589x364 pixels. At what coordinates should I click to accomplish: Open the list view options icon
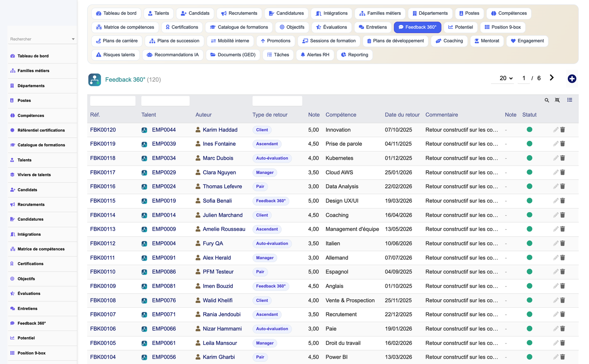point(569,100)
